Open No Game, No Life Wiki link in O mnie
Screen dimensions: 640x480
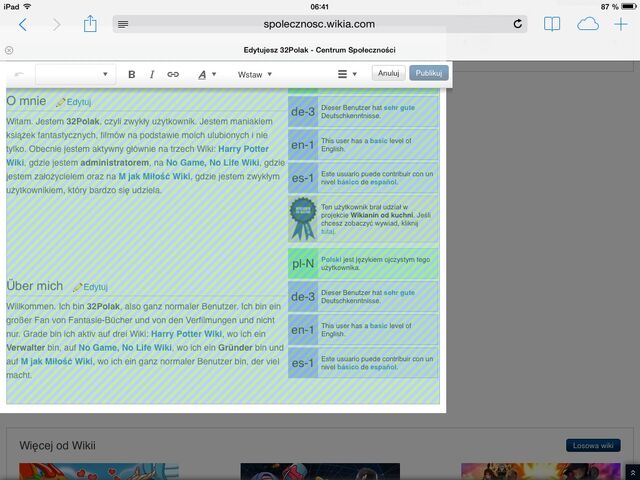pyautogui.click(x=212, y=162)
